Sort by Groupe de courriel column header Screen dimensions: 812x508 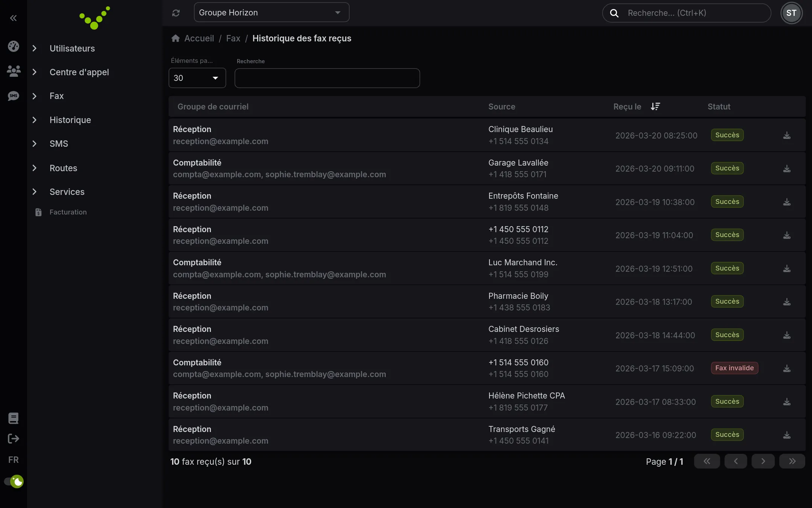click(x=213, y=106)
